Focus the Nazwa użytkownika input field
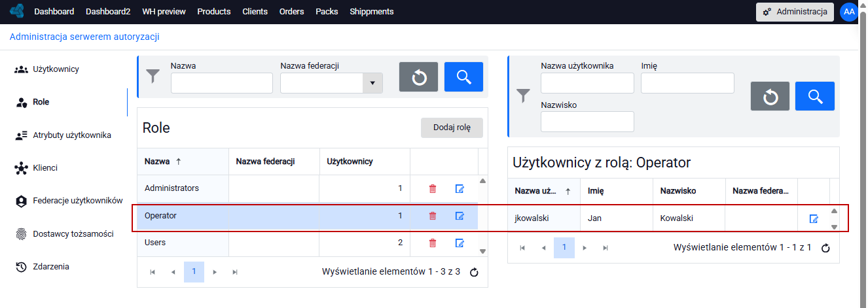The height and width of the screenshot is (308, 868). click(x=587, y=83)
